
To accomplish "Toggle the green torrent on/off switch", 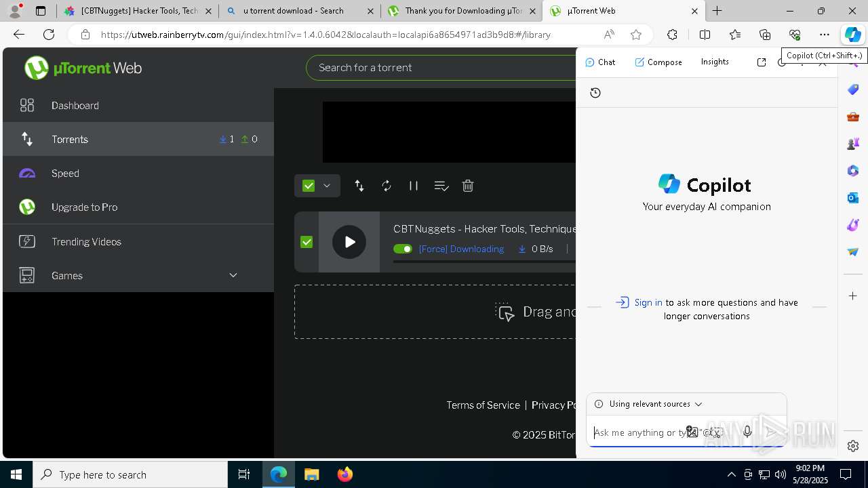I will click(x=403, y=249).
